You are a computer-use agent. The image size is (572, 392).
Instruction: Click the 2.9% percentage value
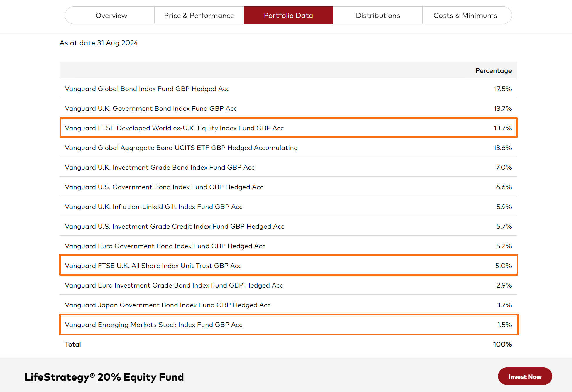pyautogui.click(x=504, y=285)
